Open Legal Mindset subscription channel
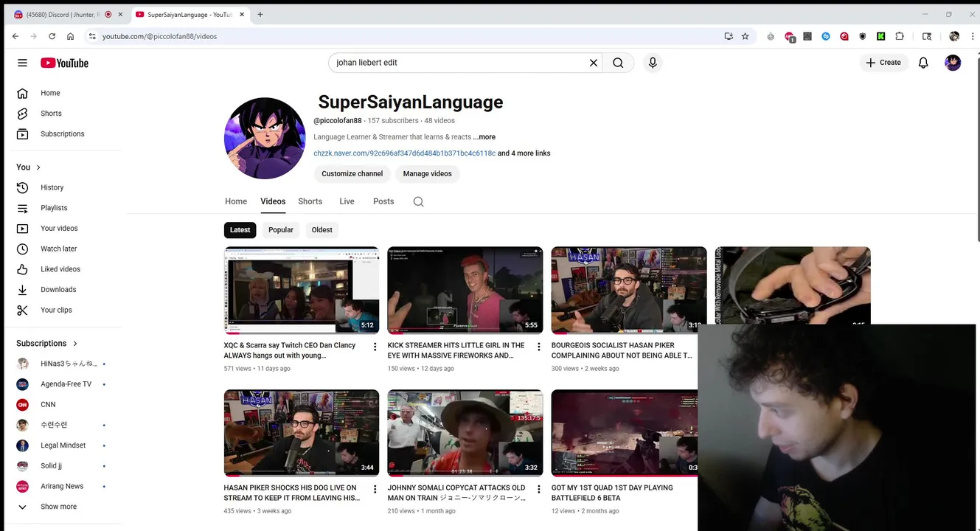 point(62,445)
